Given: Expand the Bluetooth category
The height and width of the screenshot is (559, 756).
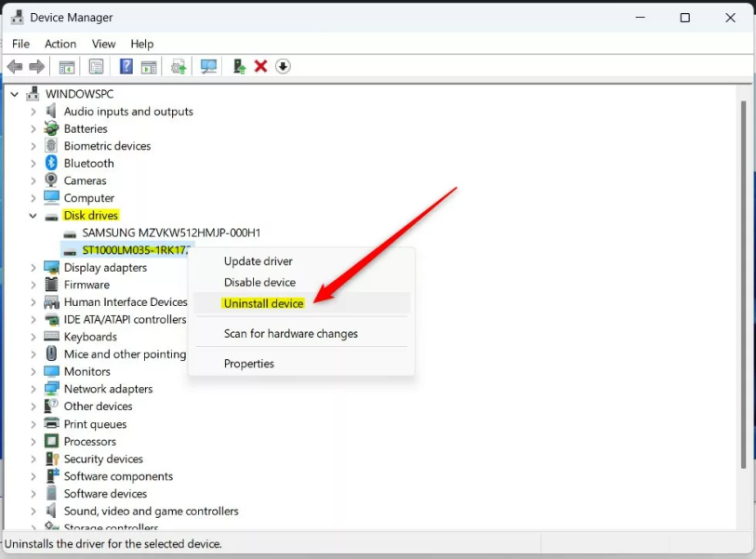Looking at the screenshot, I should [x=33, y=163].
